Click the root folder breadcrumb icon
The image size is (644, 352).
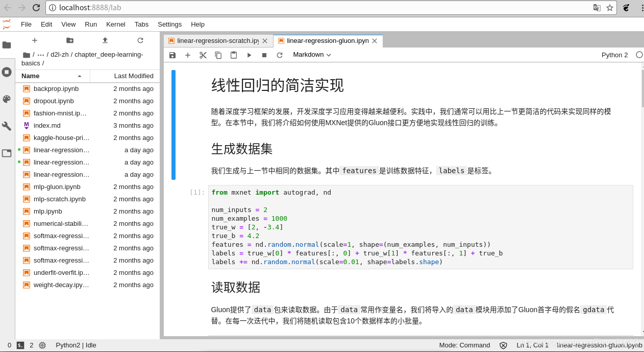tap(27, 55)
